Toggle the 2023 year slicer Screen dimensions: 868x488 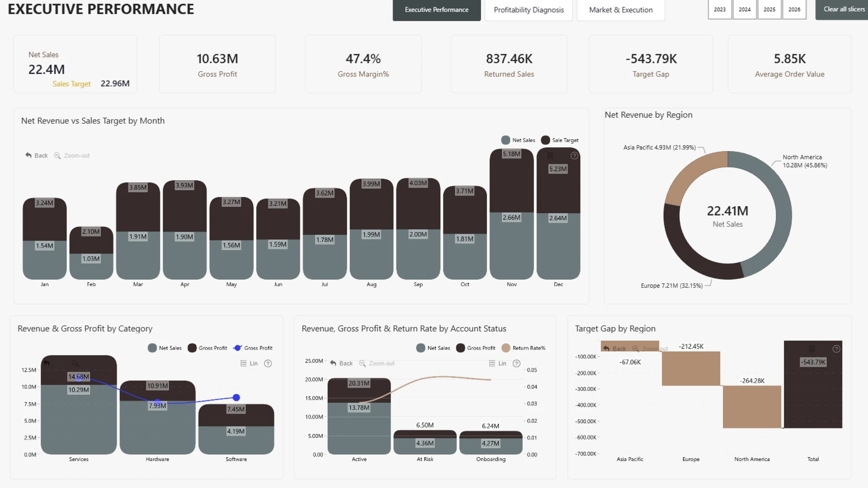(x=720, y=9)
